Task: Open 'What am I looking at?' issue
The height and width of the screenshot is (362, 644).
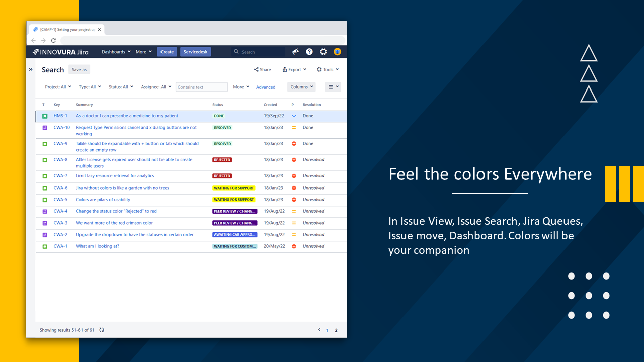Action: click(x=98, y=246)
